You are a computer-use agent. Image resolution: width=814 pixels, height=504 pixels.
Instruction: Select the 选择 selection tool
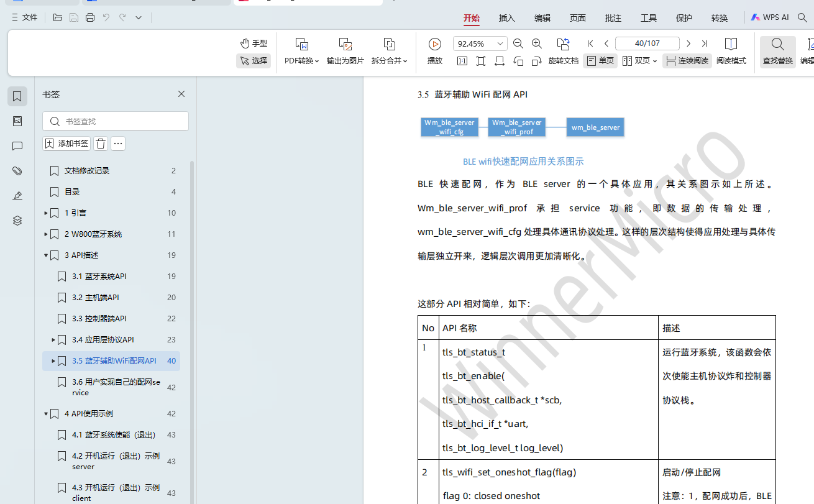[254, 60]
